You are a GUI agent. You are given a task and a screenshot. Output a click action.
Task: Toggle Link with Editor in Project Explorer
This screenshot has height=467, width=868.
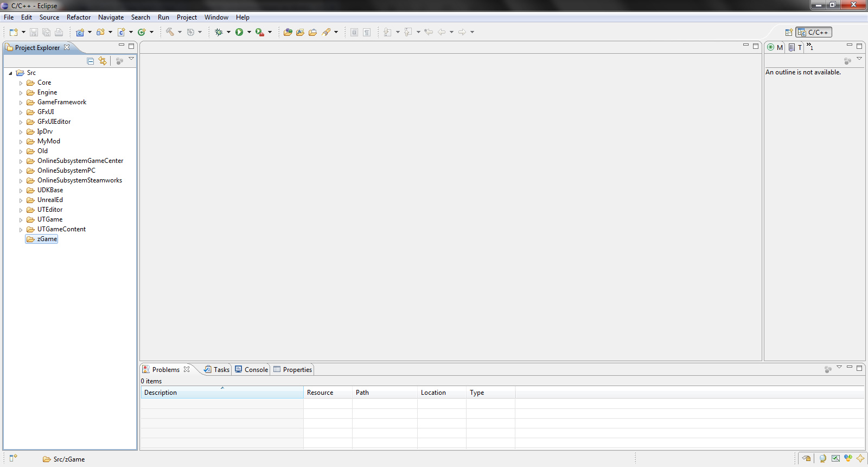[103, 61]
